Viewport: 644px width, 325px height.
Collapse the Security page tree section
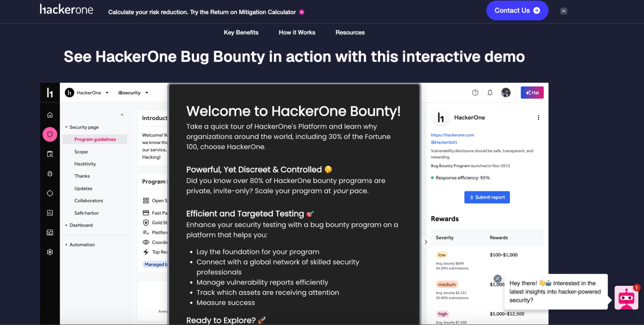(x=66, y=127)
